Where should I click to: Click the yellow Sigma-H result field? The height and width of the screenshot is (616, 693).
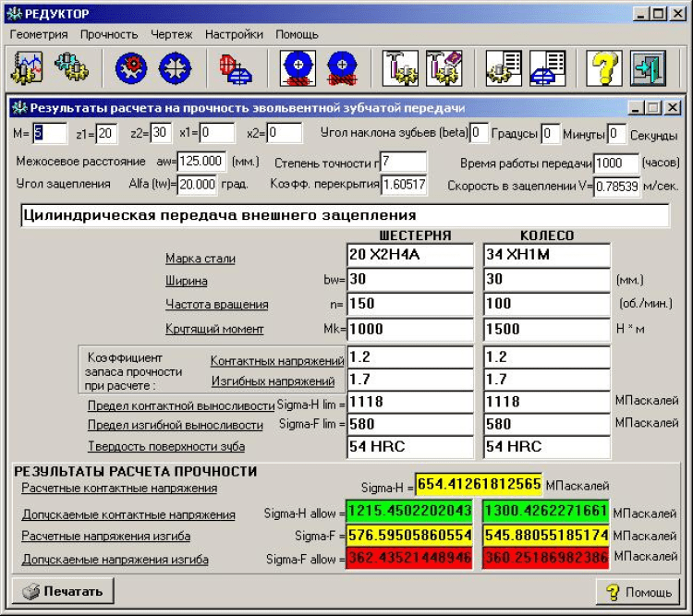[x=478, y=484]
